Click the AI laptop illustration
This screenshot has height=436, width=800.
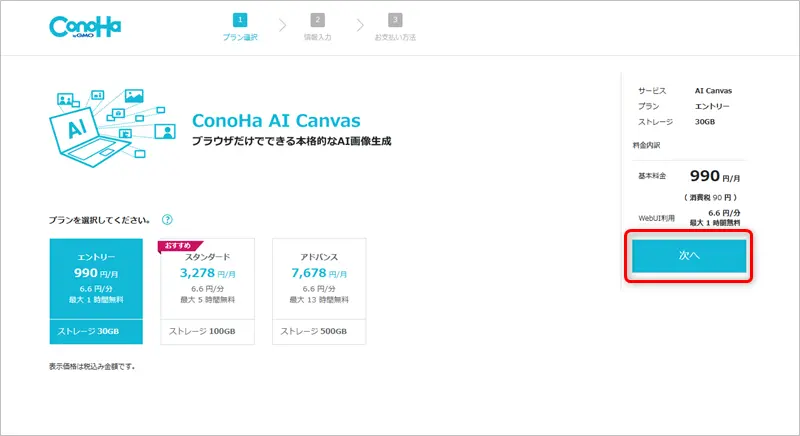pyautogui.click(x=112, y=127)
